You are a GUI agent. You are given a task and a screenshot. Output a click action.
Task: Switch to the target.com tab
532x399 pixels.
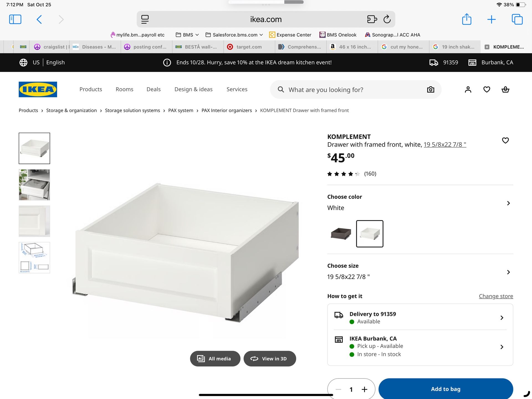249,47
